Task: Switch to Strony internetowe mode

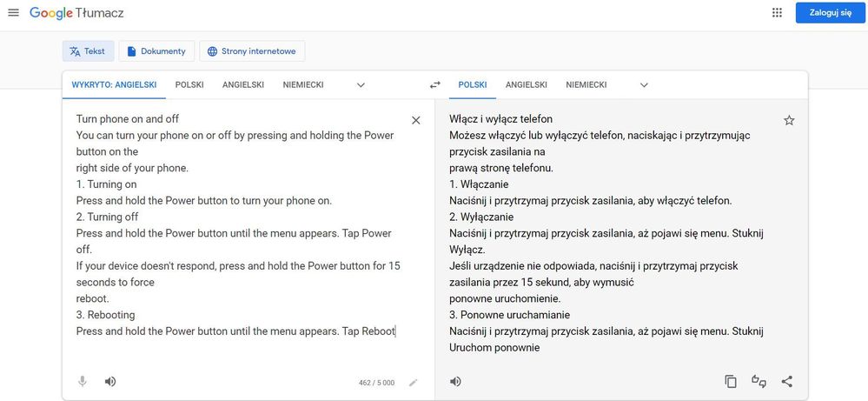Action: point(252,51)
